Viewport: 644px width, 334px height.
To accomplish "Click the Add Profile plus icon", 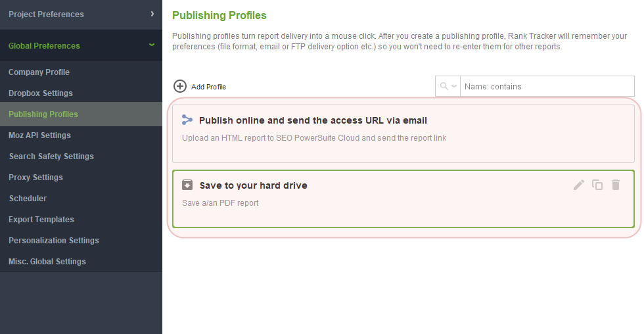I will coord(180,86).
